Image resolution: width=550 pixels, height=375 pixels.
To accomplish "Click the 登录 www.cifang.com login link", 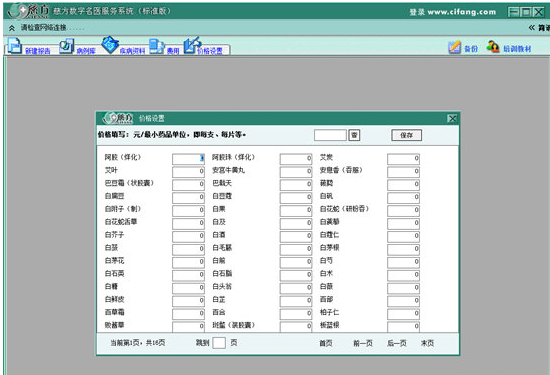I will click(453, 12).
